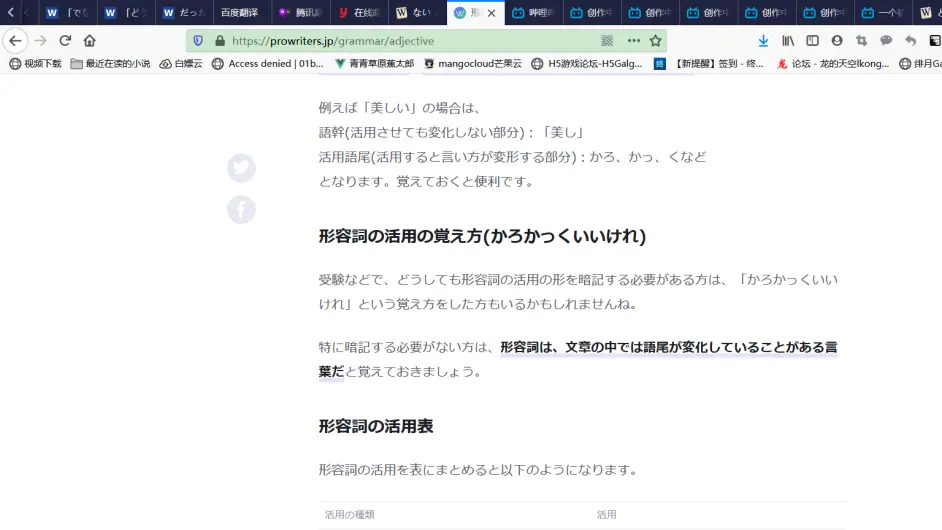Click the bold text 形容詞は、文章の中では
The height and width of the screenshot is (530, 942).
578,359
